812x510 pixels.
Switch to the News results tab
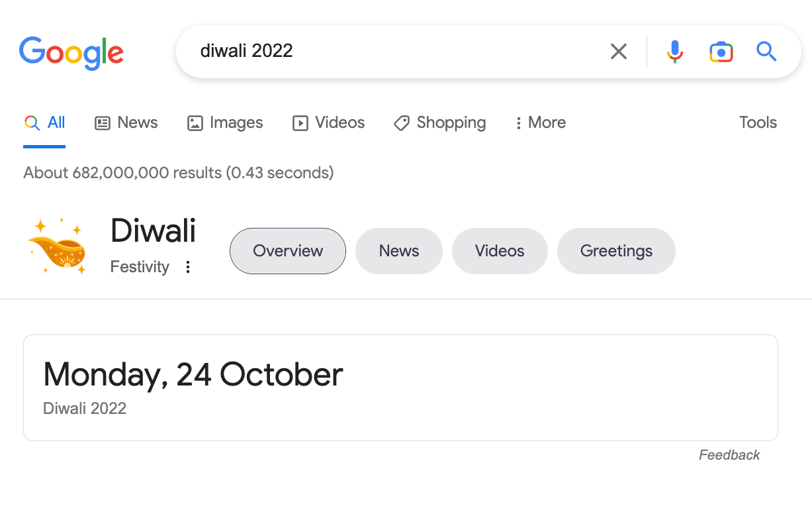tap(126, 123)
